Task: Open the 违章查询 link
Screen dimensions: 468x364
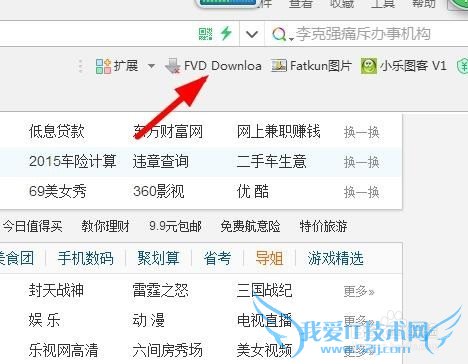Action: coord(161,161)
